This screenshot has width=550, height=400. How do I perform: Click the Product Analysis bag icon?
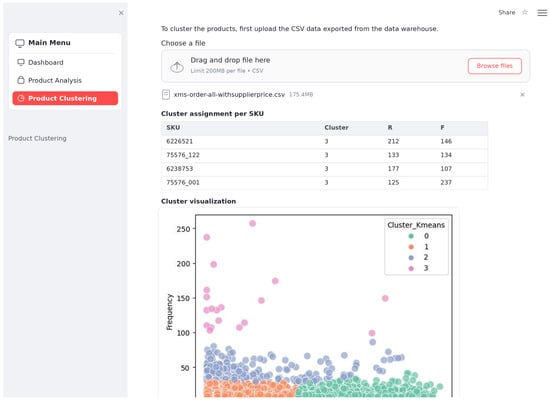click(21, 80)
